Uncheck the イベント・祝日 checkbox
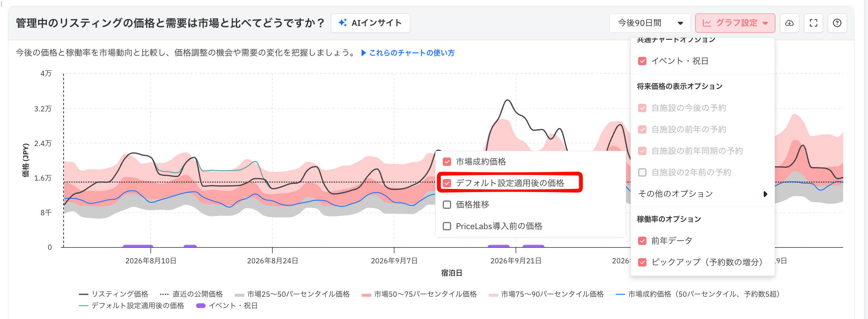The image size is (868, 319). coord(642,61)
